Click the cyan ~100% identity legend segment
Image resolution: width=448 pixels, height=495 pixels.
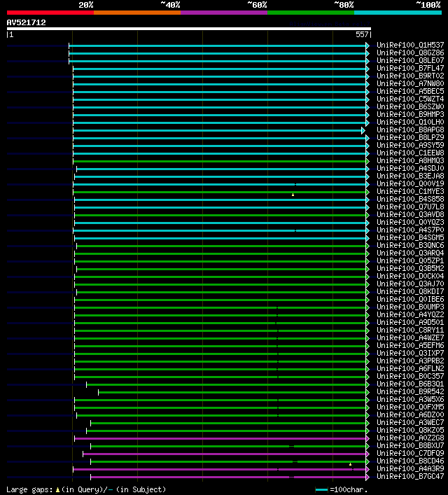(398, 13)
